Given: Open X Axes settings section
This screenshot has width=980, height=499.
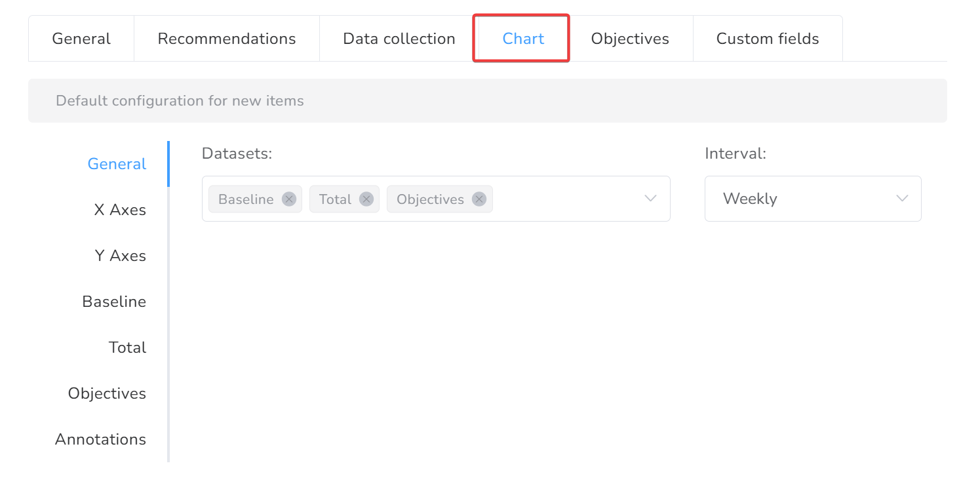Looking at the screenshot, I should click(x=120, y=210).
